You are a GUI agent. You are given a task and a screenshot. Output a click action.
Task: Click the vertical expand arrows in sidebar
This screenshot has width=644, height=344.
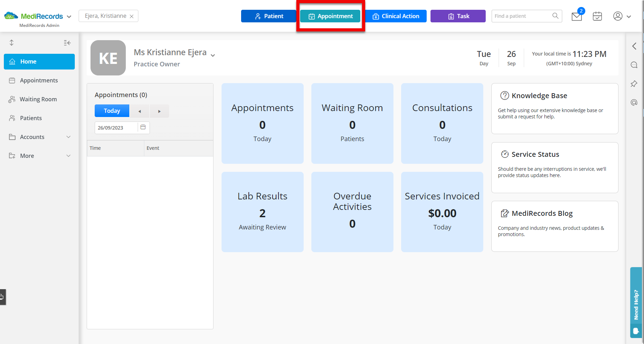pos(12,43)
